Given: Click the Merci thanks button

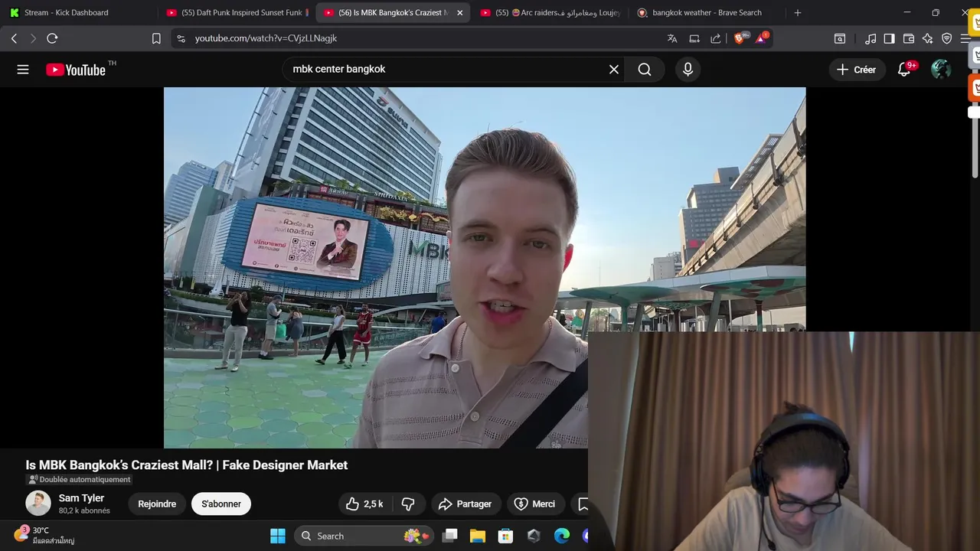Looking at the screenshot, I should 534,504.
